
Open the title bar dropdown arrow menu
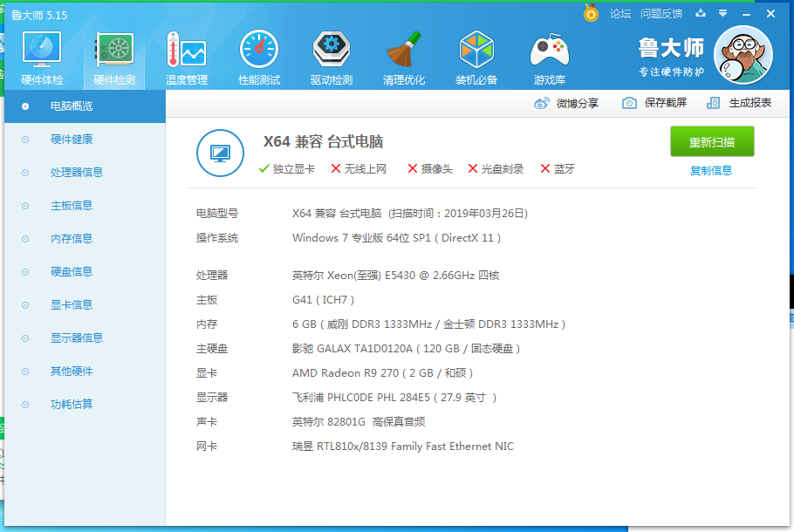723,14
